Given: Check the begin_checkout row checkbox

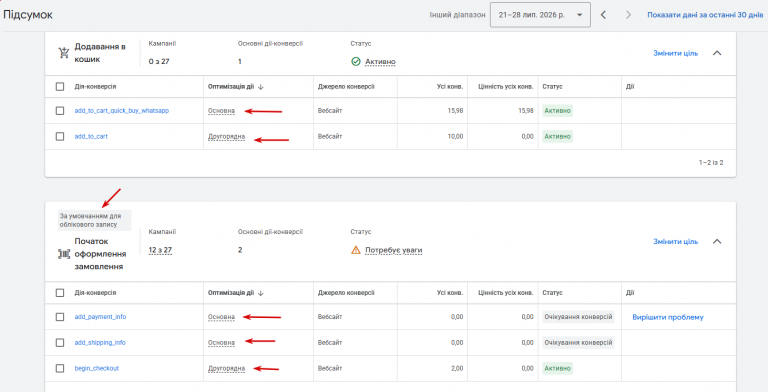Looking at the screenshot, I should click(x=60, y=368).
